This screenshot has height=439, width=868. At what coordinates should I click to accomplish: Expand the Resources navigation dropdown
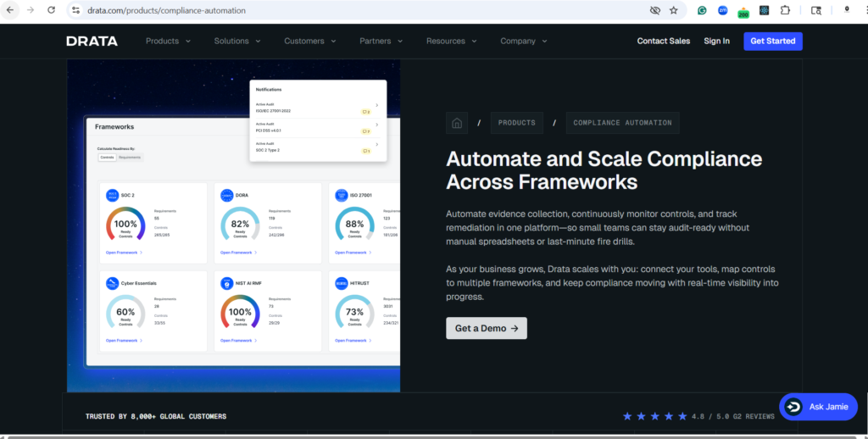[x=451, y=41]
